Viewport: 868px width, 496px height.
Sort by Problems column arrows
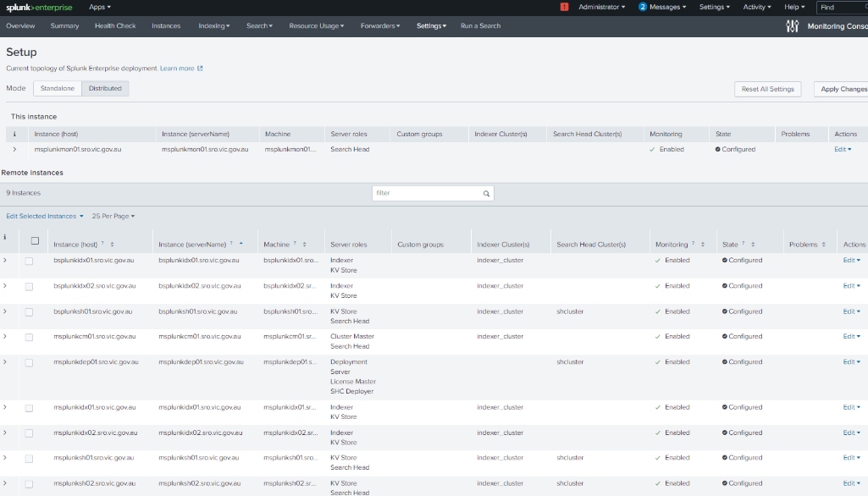click(824, 244)
